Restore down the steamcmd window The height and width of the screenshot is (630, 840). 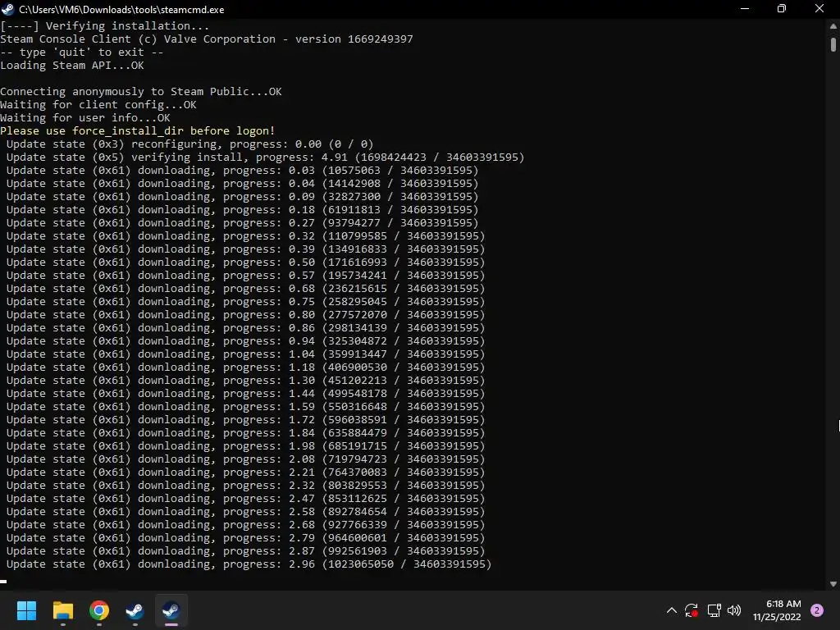tap(782, 9)
